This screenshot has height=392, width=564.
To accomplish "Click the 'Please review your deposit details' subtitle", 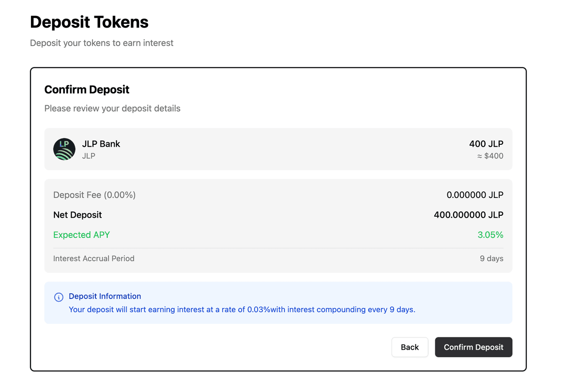I will coord(112,109).
